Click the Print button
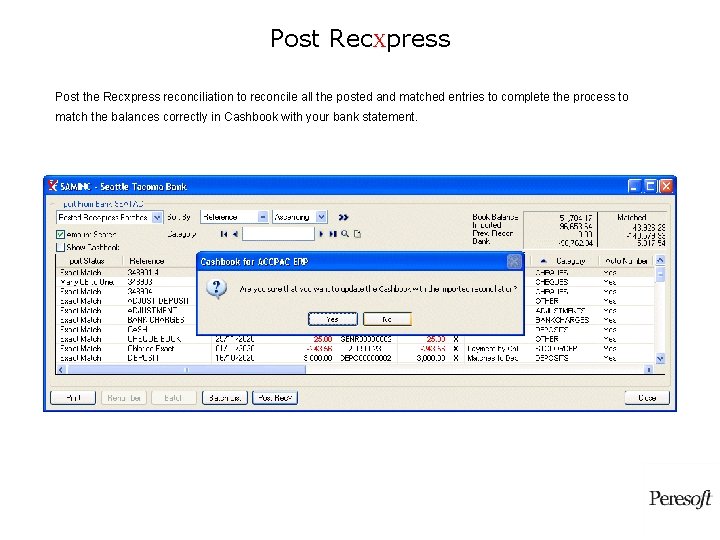The image size is (720, 540). click(x=73, y=398)
